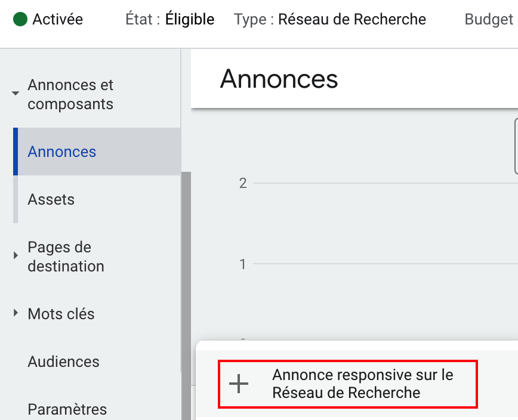The width and height of the screenshot is (518, 420).
Task: Open the Annonces sidebar item
Action: (62, 152)
